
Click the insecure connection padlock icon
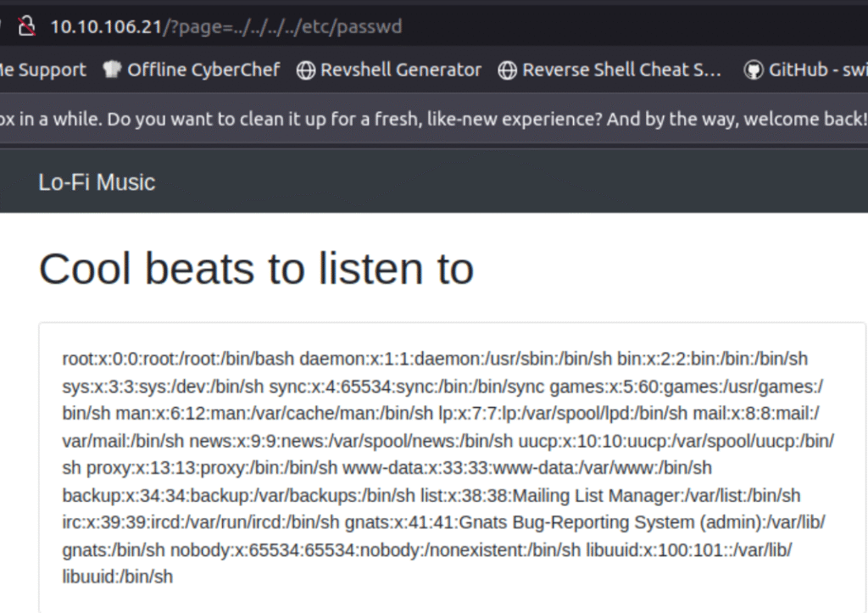click(x=25, y=26)
